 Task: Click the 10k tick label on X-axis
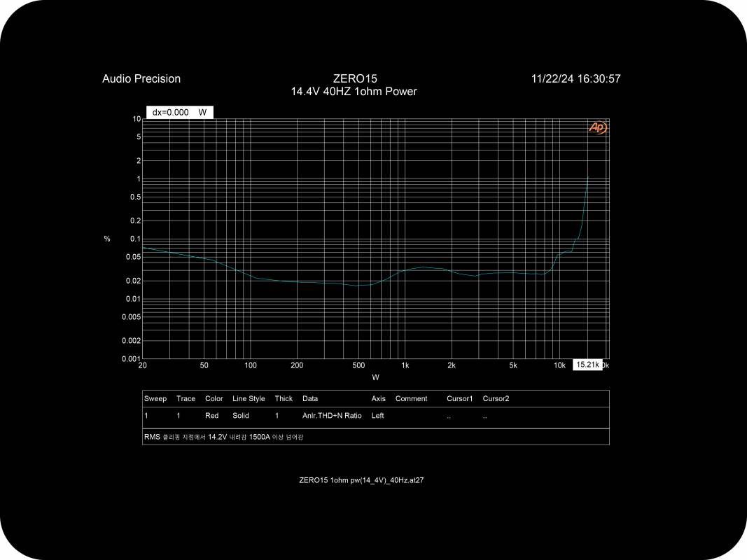point(559,365)
